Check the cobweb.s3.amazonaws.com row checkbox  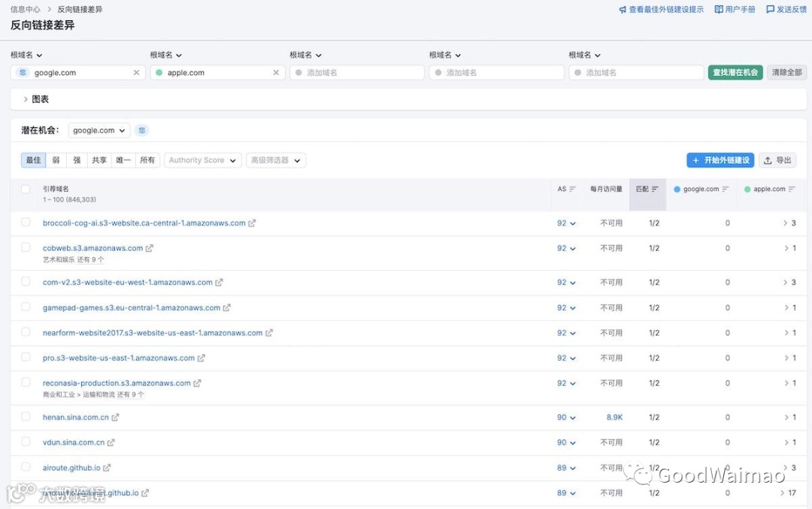tap(26, 247)
